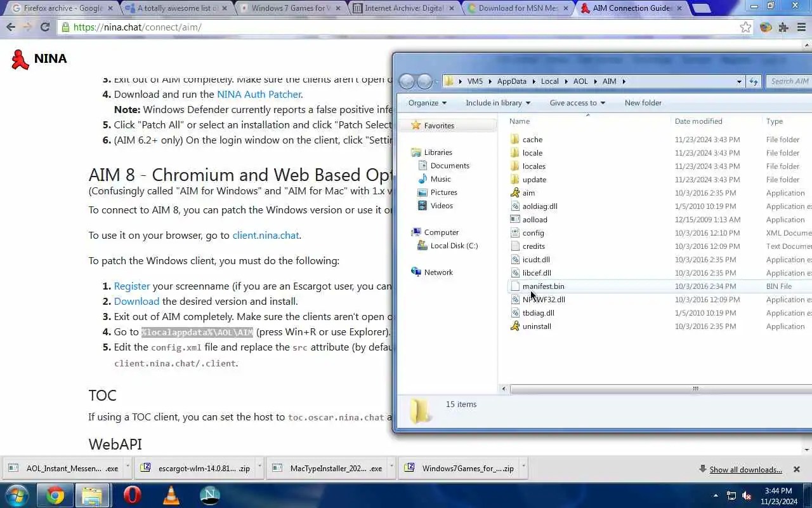Open options arrow for MacTypeInstaller download
This screenshot has width=812, height=508.
tap(391, 468)
